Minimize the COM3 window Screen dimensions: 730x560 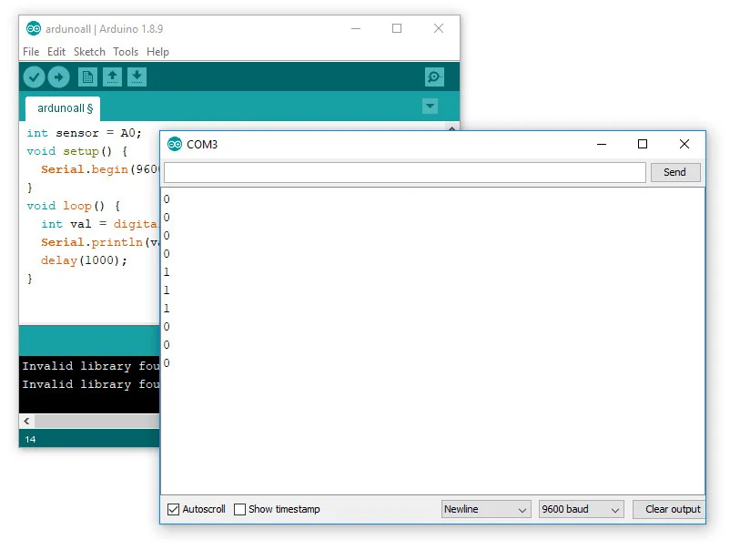click(602, 144)
